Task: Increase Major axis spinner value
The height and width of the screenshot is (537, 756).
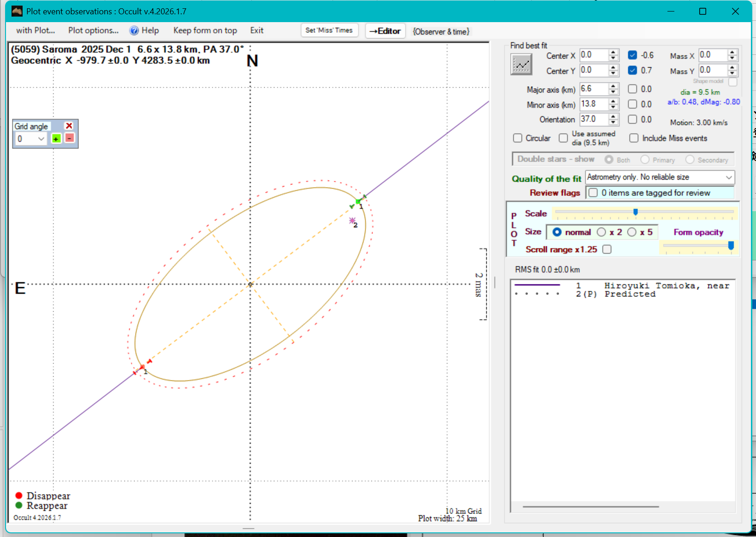Action: [613, 86]
